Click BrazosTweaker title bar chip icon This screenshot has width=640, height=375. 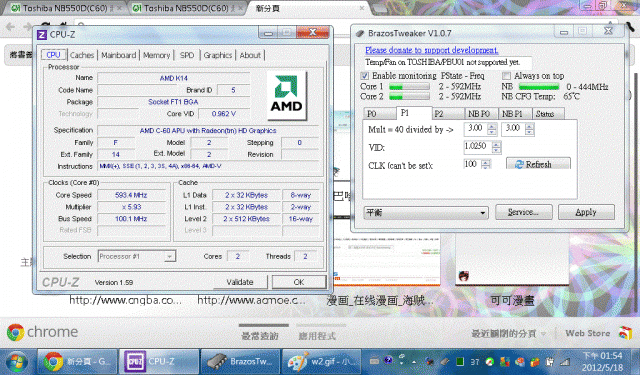[x=360, y=33]
